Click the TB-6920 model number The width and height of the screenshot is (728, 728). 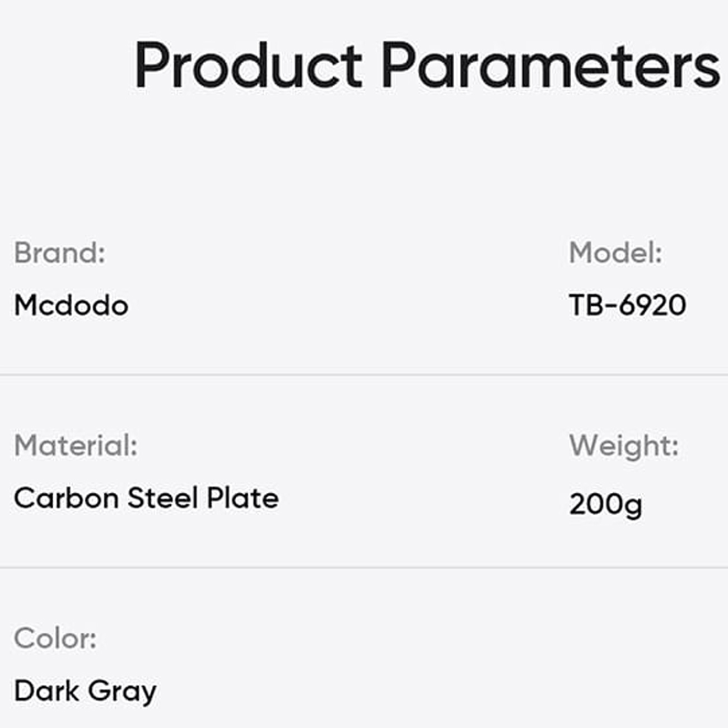pos(627,306)
